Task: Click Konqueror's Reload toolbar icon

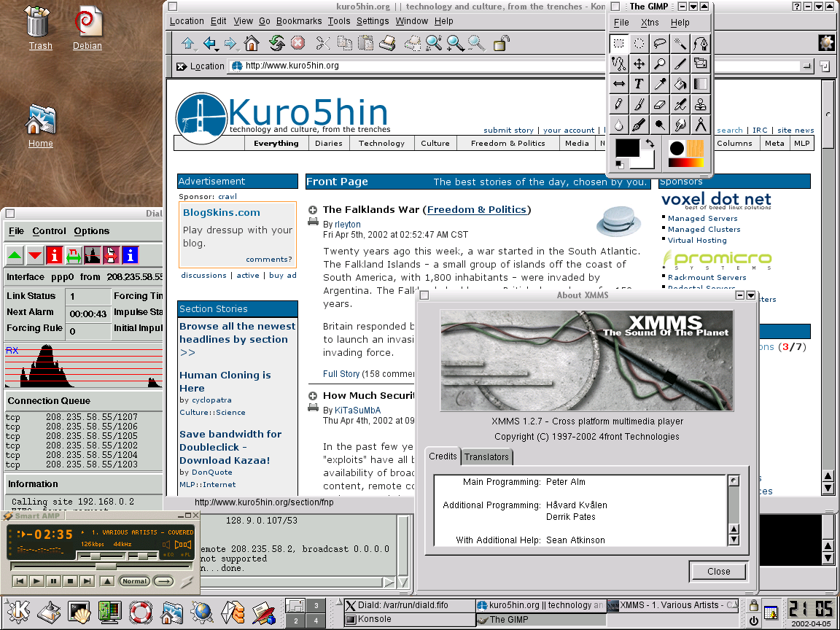Action: tap(276, 43)
